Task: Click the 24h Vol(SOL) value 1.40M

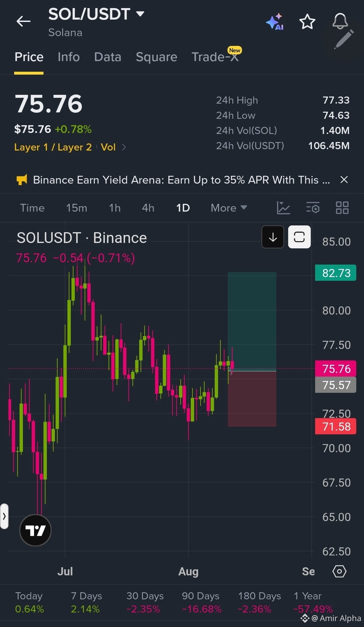Action: tap(335, 131)
